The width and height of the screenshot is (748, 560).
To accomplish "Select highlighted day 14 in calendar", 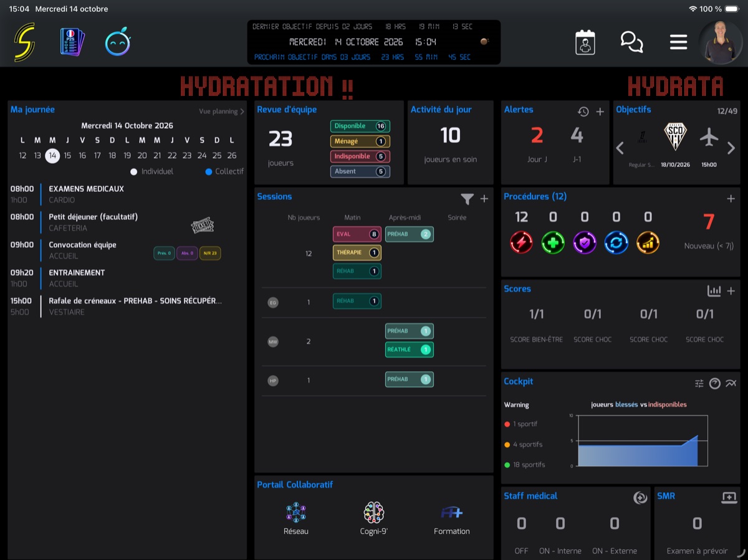I will pyautogui.click(x=52, y=156).
